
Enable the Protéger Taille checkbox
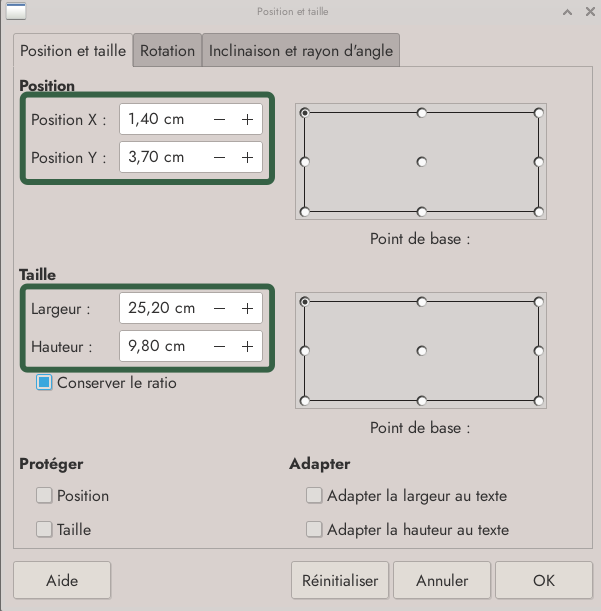[x=44, y=529]
